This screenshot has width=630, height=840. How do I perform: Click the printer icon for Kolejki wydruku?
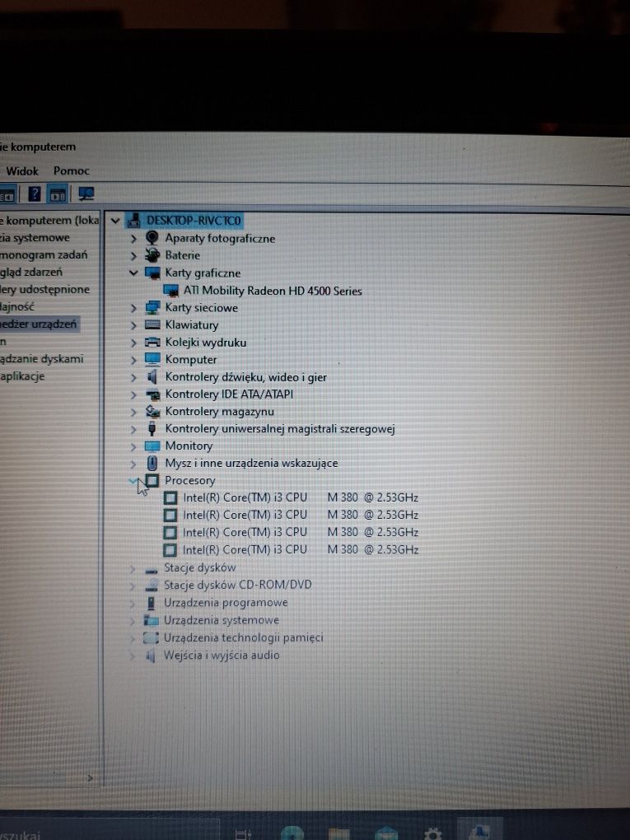152,342
